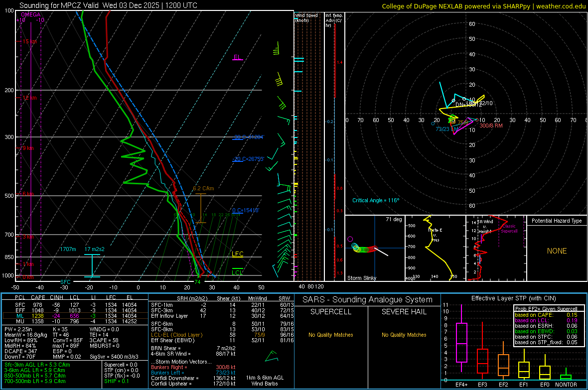
Task: Click 850-500mb LR = 5.7 C/km
Action: click(35, 376)
